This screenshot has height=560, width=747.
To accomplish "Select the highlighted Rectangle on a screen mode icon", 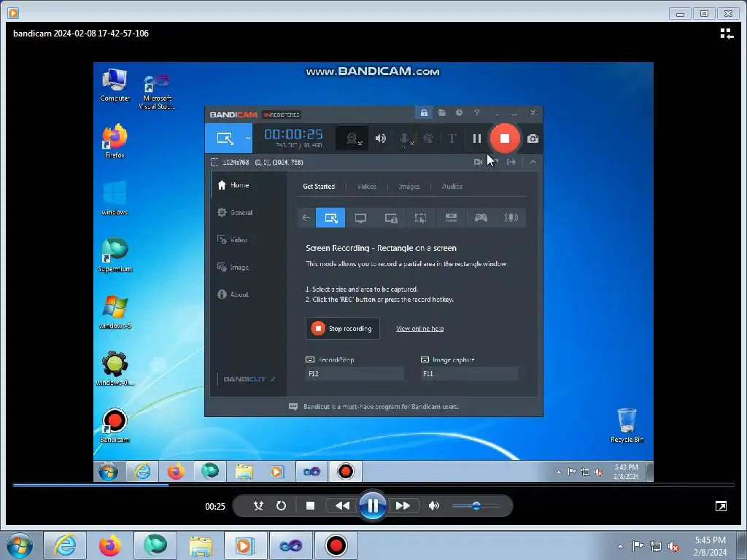I will (330, 218).
